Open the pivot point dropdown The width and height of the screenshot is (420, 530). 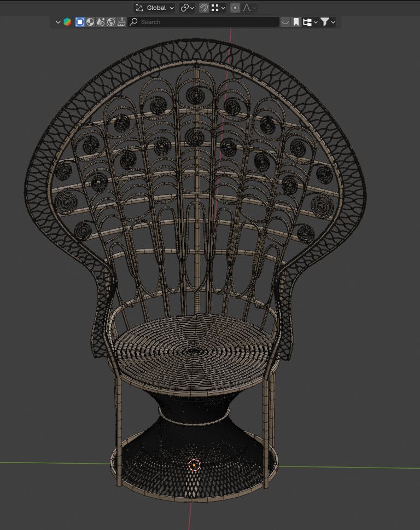coord(188,8)
